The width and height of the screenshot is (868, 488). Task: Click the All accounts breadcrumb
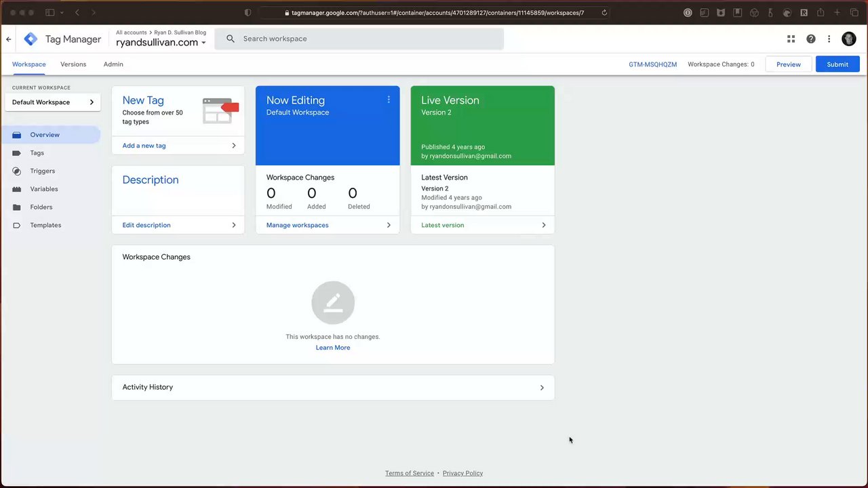click(x=132, y=33)
